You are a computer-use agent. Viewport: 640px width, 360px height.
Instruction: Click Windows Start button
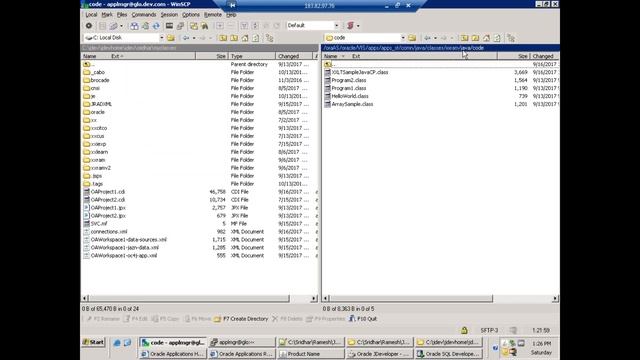93,342
